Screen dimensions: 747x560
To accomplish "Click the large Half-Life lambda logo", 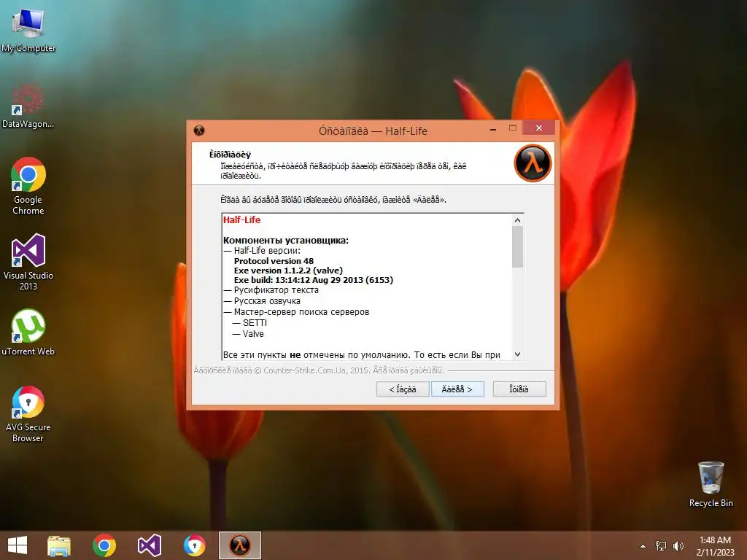I will point(533,163).
